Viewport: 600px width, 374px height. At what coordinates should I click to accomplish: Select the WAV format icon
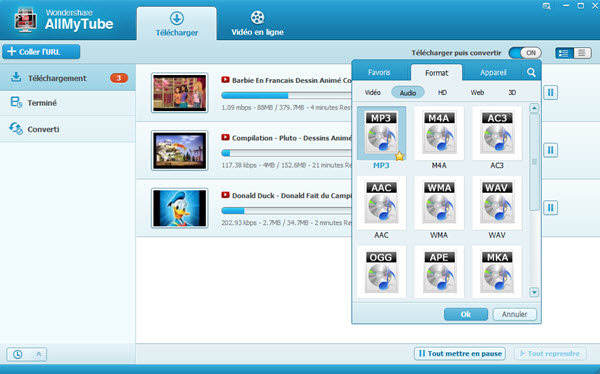497,203
